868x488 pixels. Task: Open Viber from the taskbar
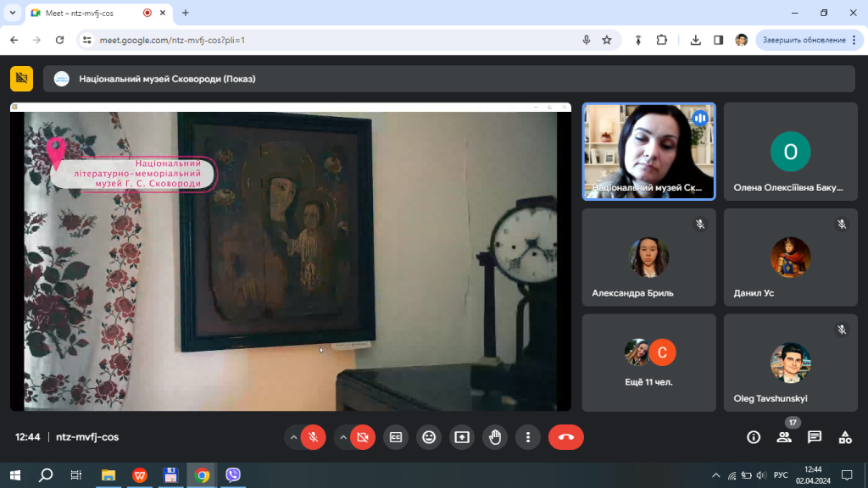(x=233, y=475)
